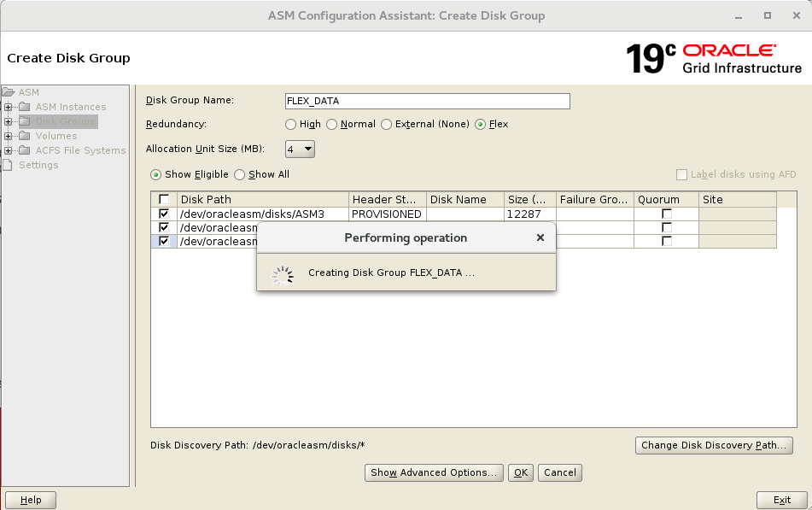Viewport: 812px width, 510px height.
Task: Click the ASM open-folder icon
Action: tap(9, 92)
